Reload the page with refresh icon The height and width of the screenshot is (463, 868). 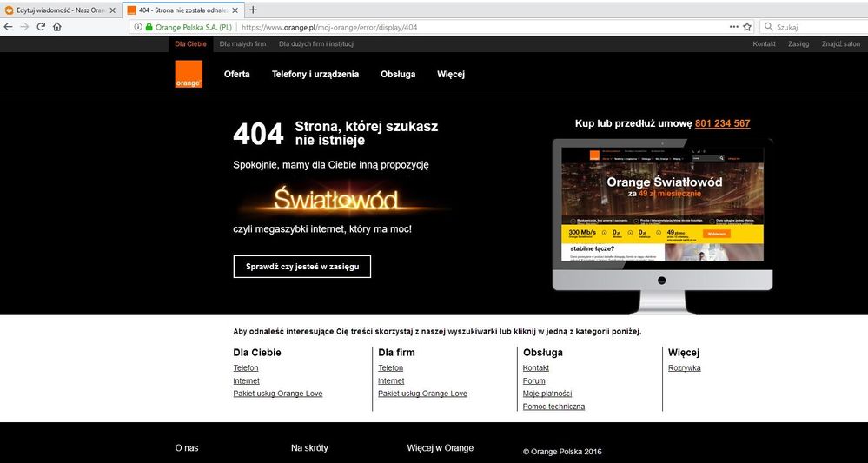41,27
